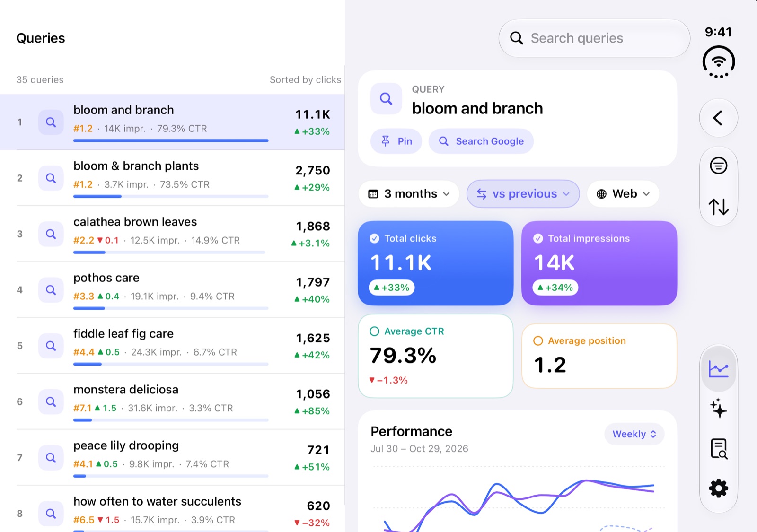Viewport: 757px width, 532px height.
Task: Go back with the chevron arrow button
Action: (718, 118)
